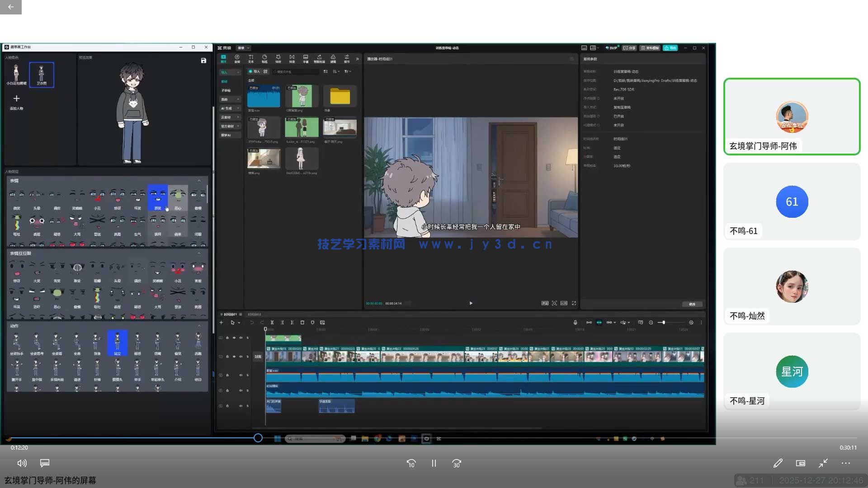Adjust the timeline zoom slider
868x488 pixels.
pyautogui.click(x=663, y=323)
